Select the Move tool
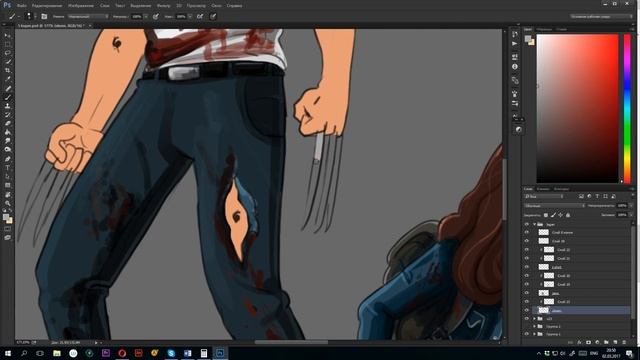This screenshot has height=360, width=640. coord(7,36)
